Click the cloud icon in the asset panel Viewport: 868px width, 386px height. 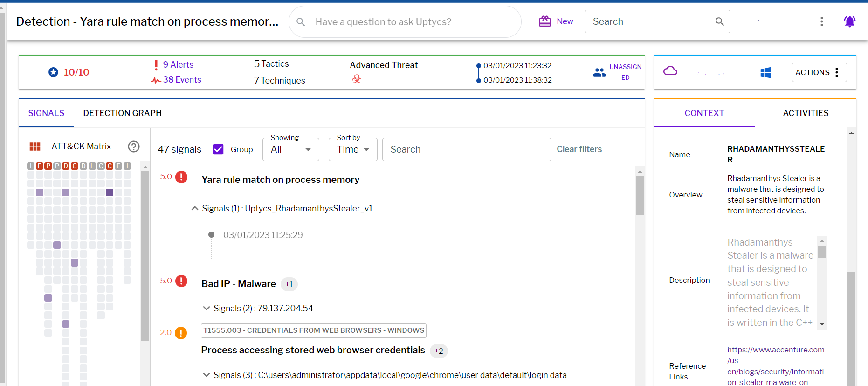click(x=670, y=71)
